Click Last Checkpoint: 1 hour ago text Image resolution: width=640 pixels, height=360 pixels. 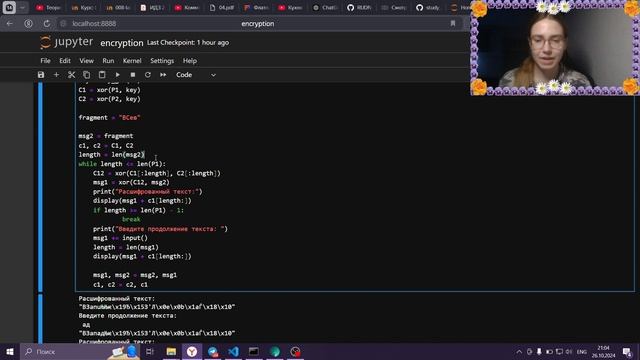(x=188, y=42)
